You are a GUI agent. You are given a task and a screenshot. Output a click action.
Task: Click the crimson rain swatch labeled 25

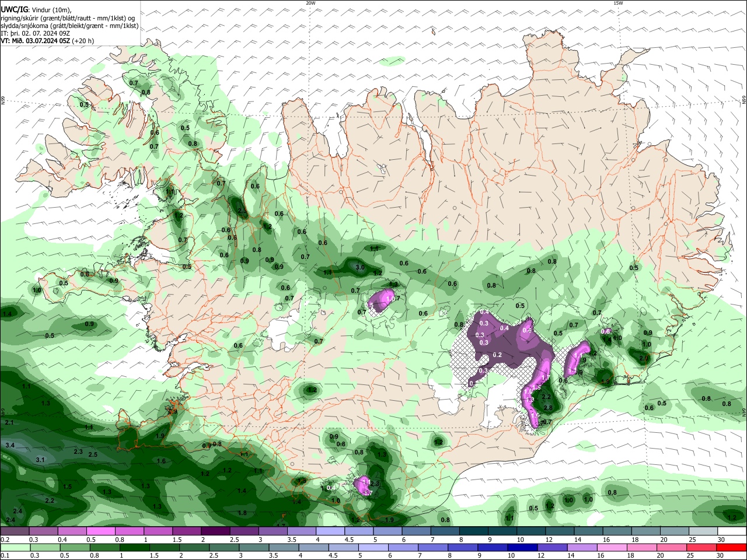[x=702, y=548]
